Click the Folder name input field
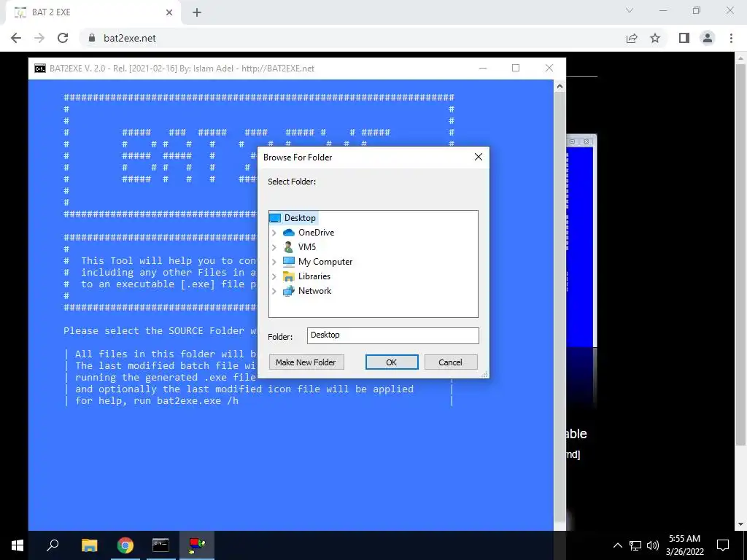Image resolution: width=747 pixels, height=560 pixels. pyautogui.click(x=393, y=335)
